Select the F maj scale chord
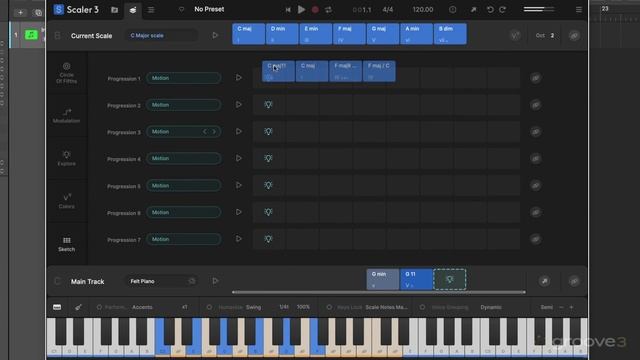 coord(349,34)
